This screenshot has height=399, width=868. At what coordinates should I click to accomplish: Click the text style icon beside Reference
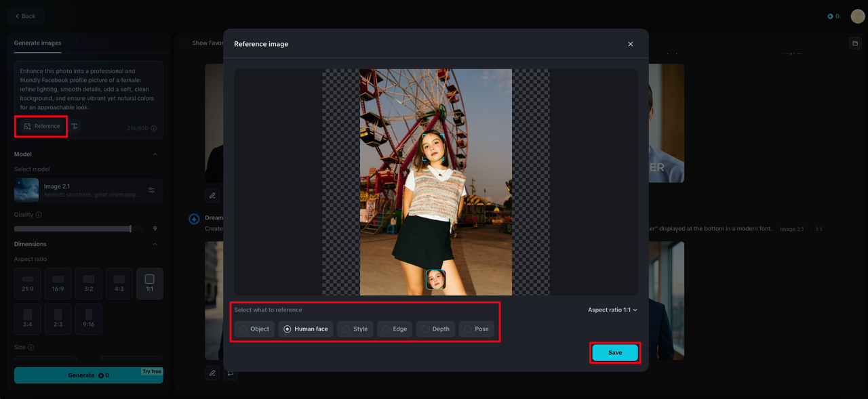(x=75, y=126)
